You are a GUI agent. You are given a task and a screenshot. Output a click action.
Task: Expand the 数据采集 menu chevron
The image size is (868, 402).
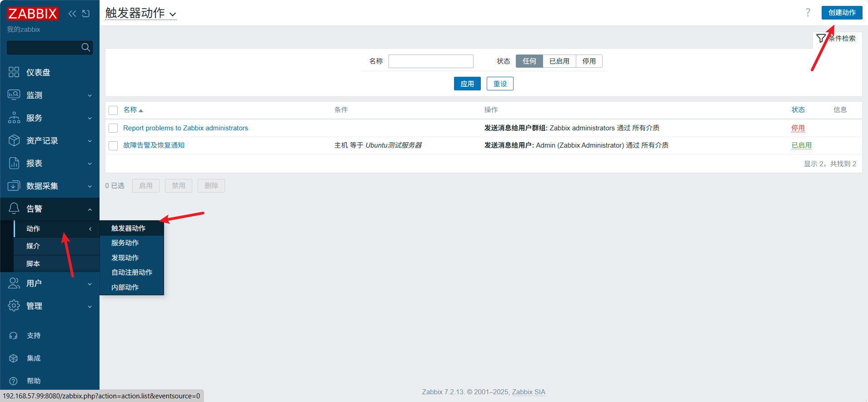pyautogui.click(x=90, y=186)
